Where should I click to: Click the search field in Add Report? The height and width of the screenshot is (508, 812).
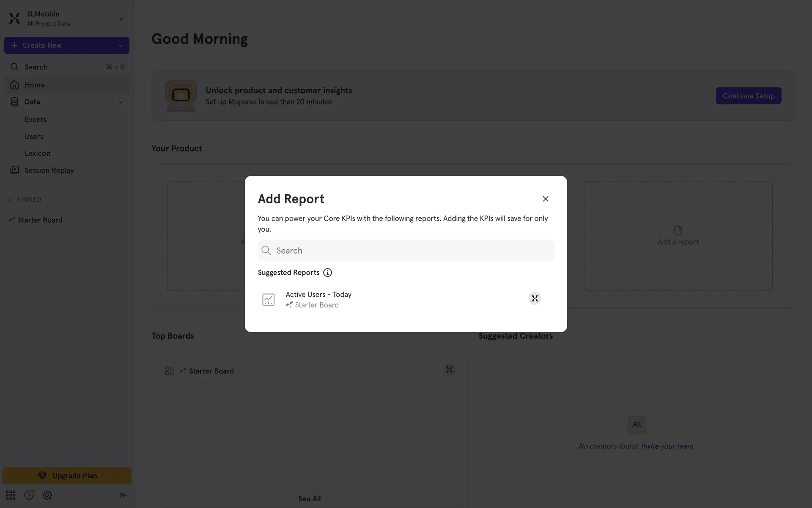tap(406, 251)
